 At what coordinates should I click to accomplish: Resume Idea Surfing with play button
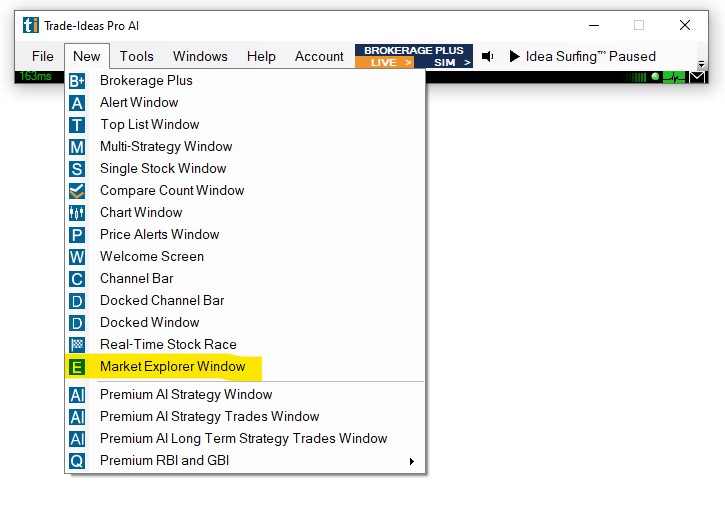(x=515, y=56)
